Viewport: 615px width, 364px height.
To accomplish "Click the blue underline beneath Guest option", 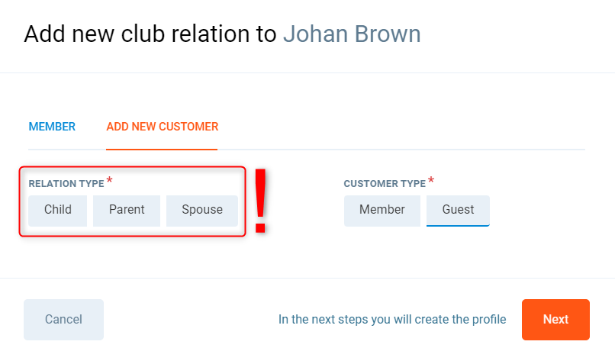I will tap(458, 226).
